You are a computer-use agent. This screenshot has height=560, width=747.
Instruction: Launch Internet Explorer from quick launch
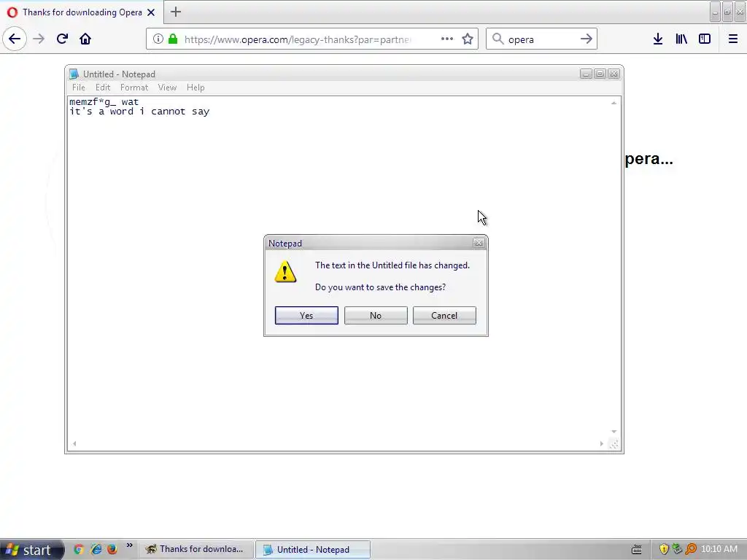click(x=96, y=549)
